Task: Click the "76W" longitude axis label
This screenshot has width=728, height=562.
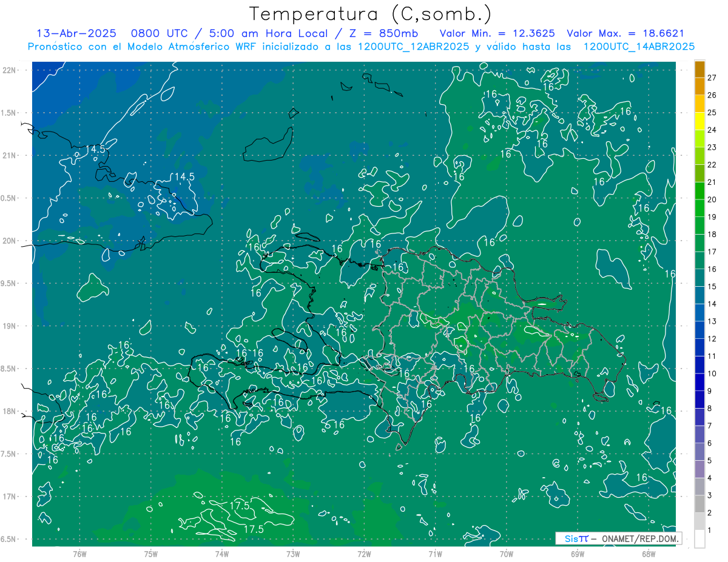Action: coord(79,554)
